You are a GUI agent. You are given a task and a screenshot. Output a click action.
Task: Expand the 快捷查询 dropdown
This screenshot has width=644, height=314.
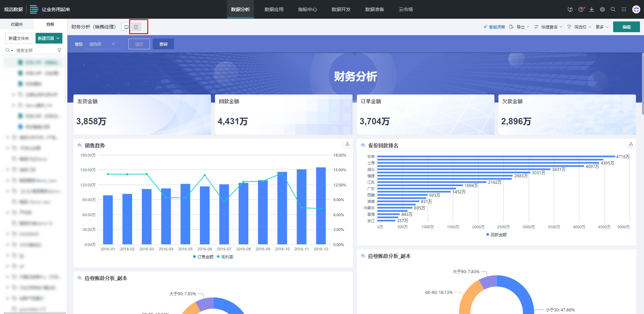coord(548,27)
